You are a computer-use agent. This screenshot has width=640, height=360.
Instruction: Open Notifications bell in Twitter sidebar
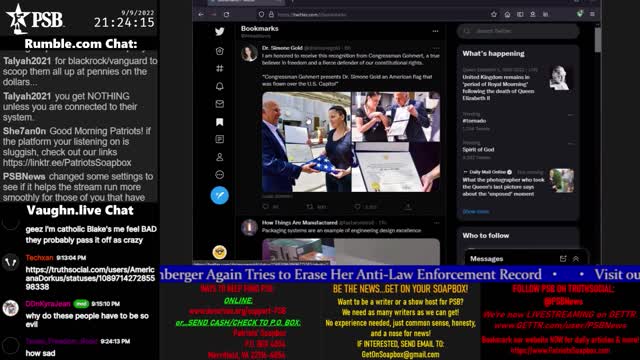(220, 86)
